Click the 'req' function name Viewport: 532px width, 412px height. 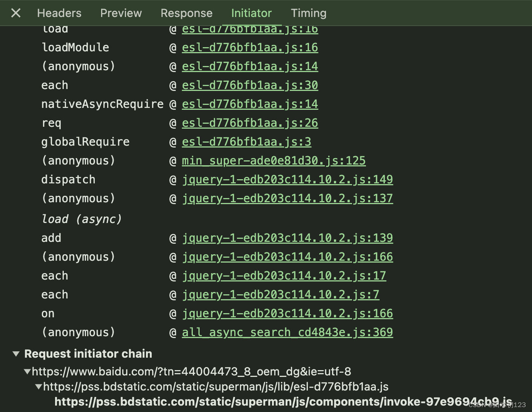click(x=51, y=123)
